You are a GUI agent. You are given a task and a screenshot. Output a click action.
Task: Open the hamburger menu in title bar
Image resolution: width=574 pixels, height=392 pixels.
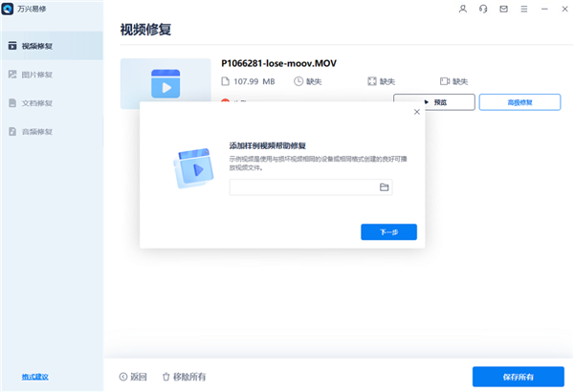click(522, 9)
